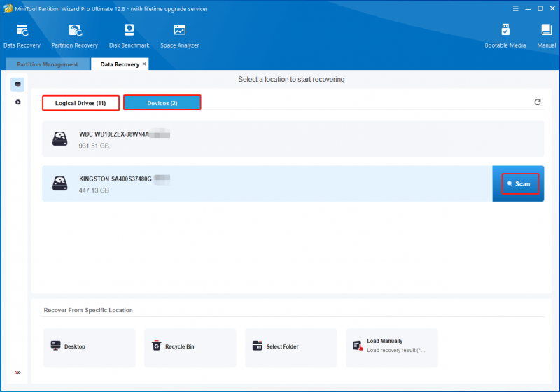Launch Partition Recovery from toolbar
This screenshot has width=560, height=392.
pos(75,36)
